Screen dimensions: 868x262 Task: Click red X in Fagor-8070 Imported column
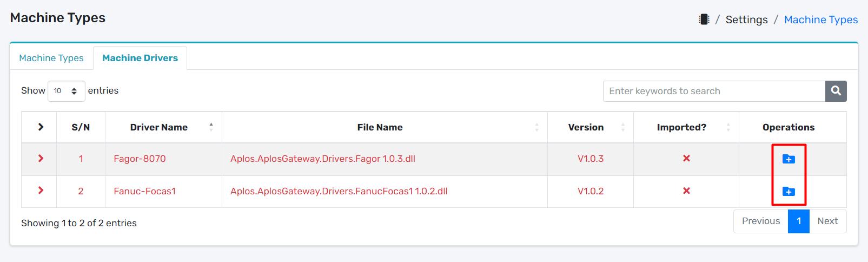(686, 159)
